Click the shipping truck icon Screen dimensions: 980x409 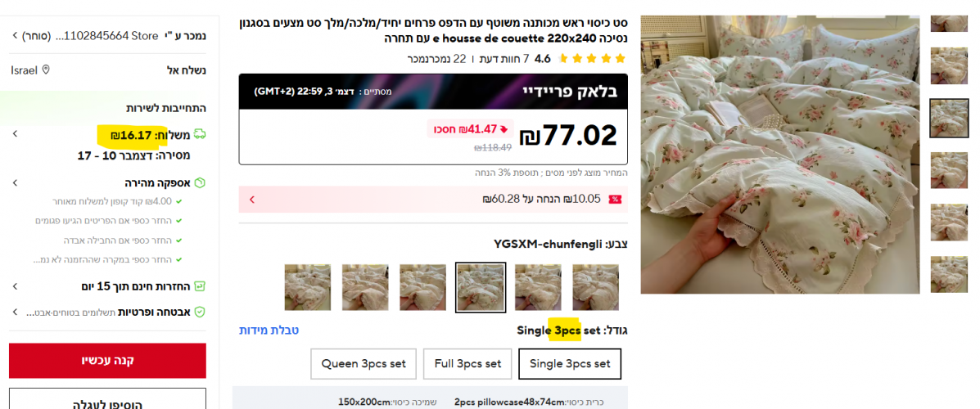click(x=200, y=134)
